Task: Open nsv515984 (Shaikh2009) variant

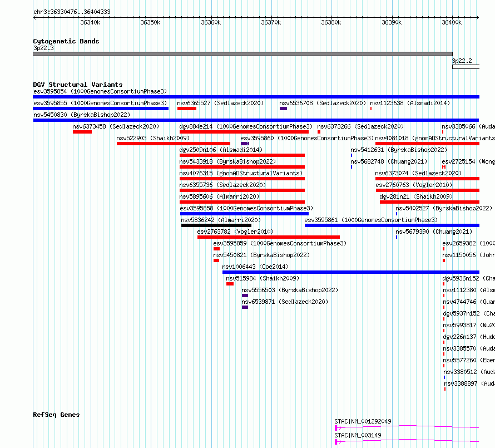Action: [263, 279]
